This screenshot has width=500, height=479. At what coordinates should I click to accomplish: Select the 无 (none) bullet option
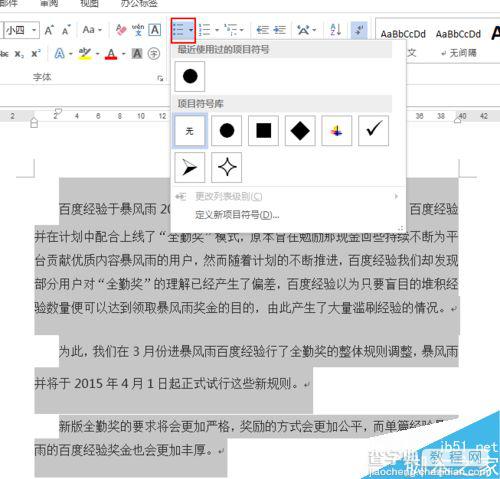click(x=190, y=131)
